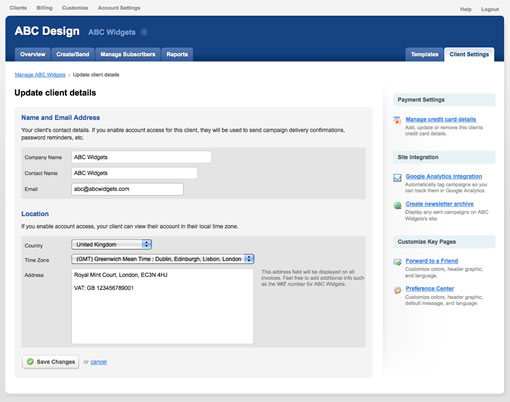Click into the Company Name field
The image size is (510, 402).
141,157
